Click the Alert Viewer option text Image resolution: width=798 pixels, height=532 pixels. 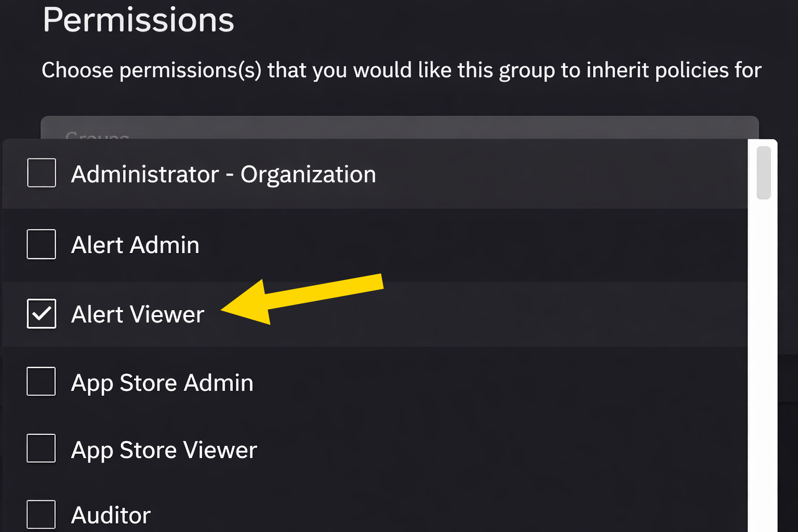138,314
